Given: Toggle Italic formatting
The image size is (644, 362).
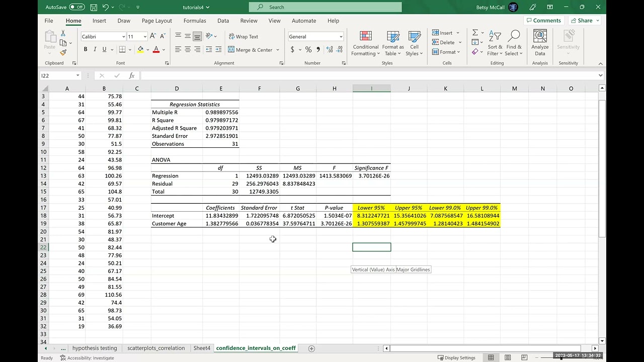Looking at the screenshot, I should pos(95,49).
